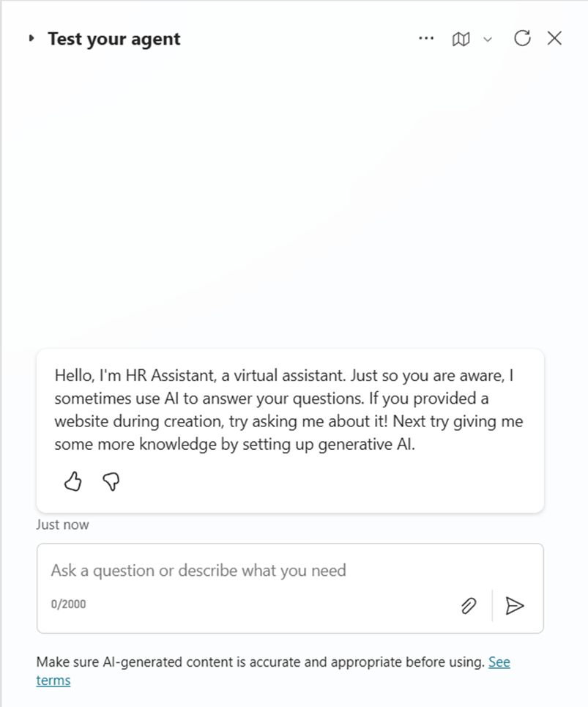Image resolution: width=588 pixels, height=707 pixels.
Task: Expand the chevron dropdown beside the map icon
Action: [x=488, y=40]
